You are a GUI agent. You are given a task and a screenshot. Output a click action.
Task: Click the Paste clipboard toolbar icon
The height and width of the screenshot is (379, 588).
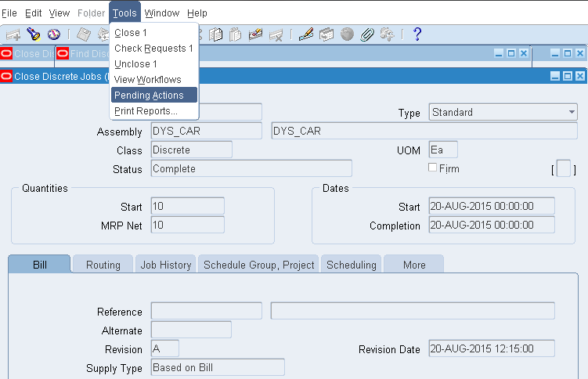[235, 34]
